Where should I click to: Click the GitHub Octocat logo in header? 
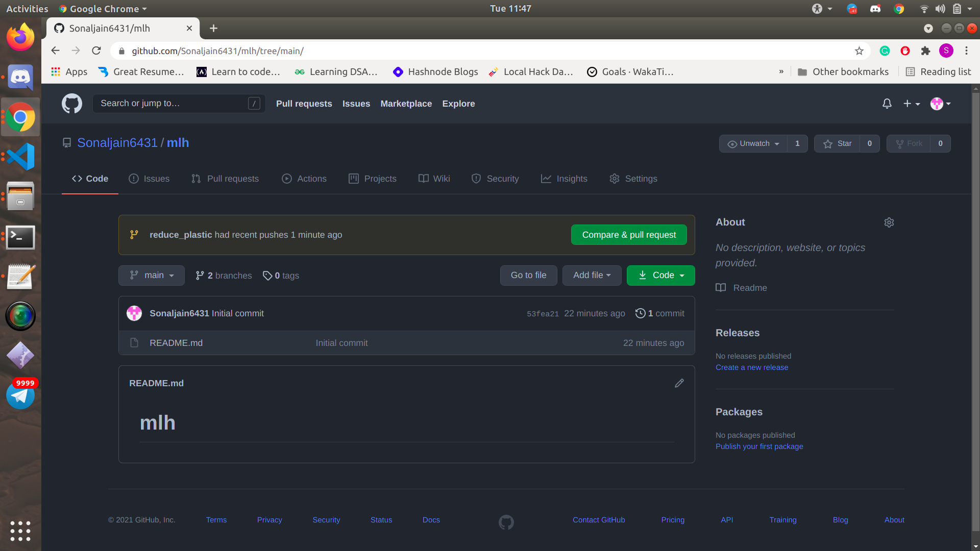(x=71, y=104)
